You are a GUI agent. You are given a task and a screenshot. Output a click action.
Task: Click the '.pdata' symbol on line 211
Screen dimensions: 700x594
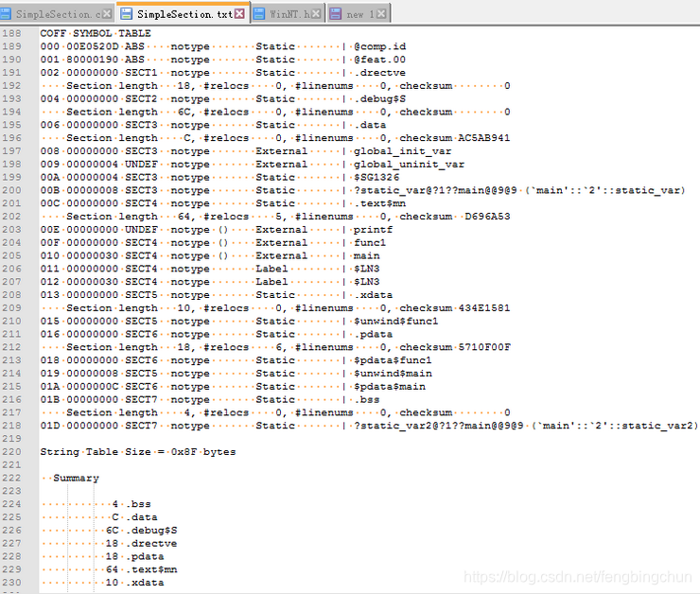pos(374,334)
